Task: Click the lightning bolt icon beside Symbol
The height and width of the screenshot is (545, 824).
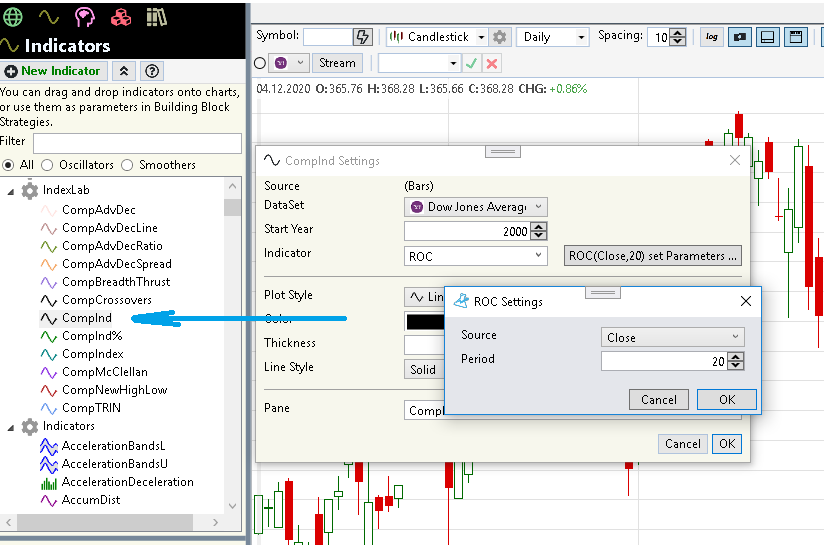Action: pyautogui.click(x=363, y=37)
